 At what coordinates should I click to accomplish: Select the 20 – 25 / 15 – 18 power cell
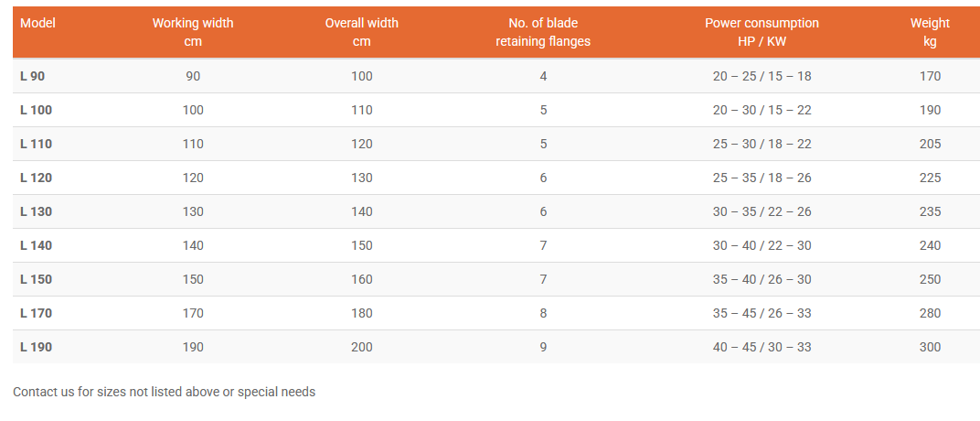[762, 76]
